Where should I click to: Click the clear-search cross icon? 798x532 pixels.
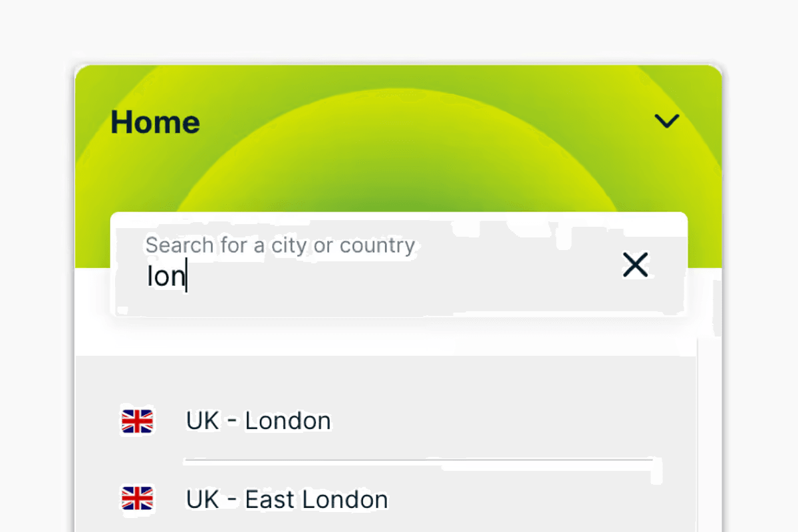click(635, 265)
